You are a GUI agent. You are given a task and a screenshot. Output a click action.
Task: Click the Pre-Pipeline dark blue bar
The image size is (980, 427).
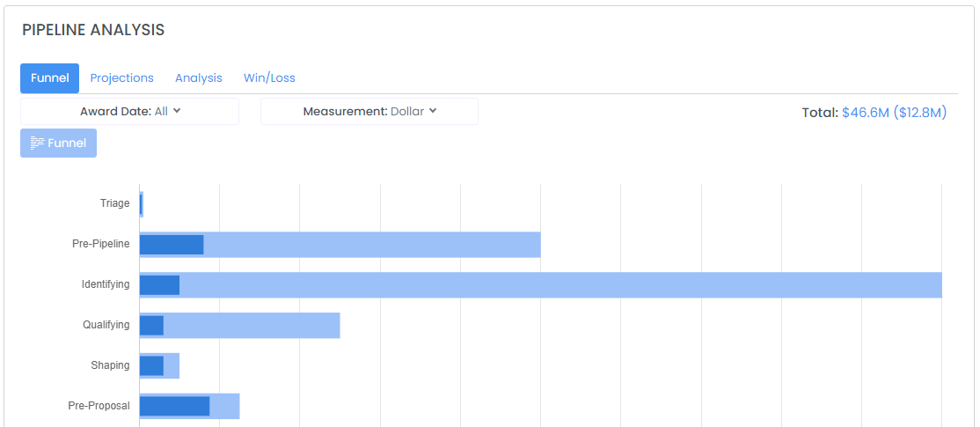172,245
